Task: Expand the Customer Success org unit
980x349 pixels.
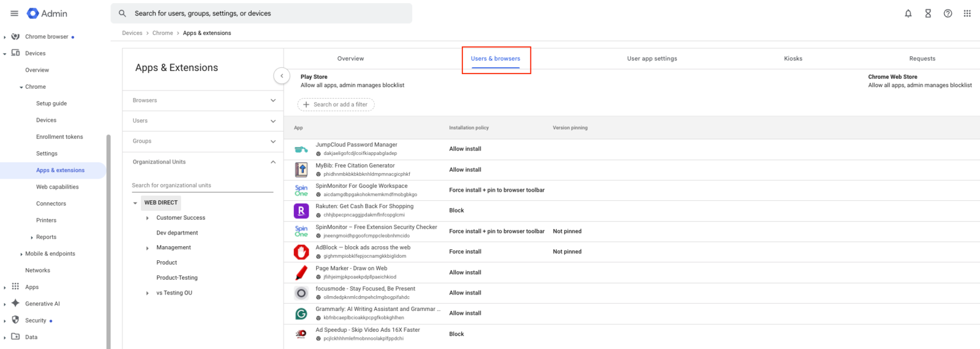Action: tap(148, 218)
